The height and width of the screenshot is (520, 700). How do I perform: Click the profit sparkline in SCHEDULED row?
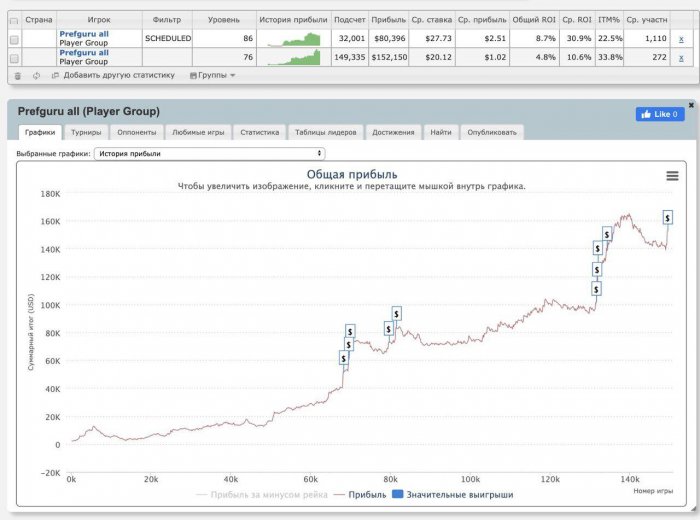(294, 39)
